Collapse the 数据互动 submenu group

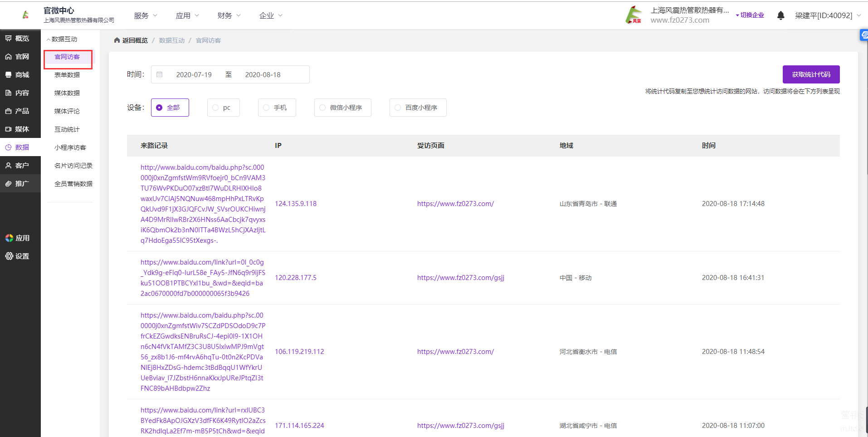[x=62, y=39]
